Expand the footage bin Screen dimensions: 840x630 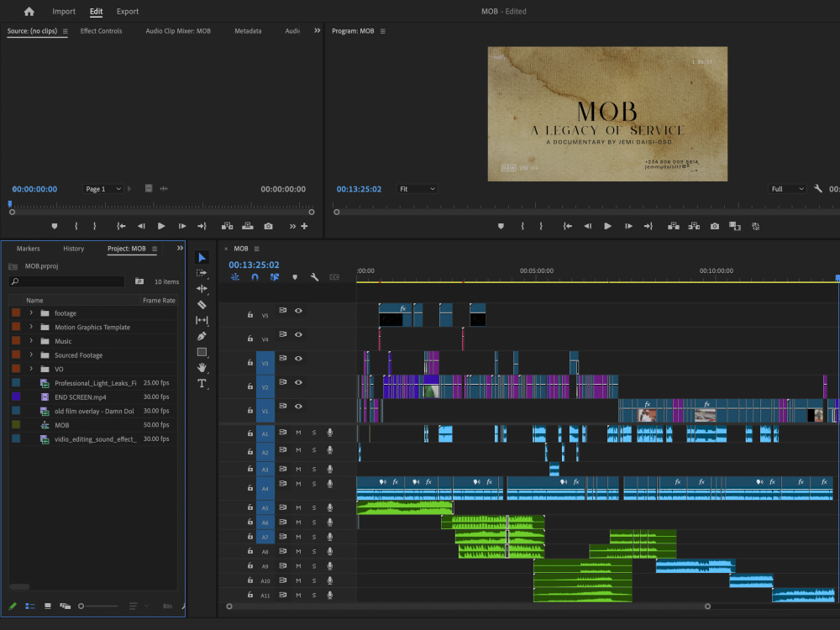31,312
